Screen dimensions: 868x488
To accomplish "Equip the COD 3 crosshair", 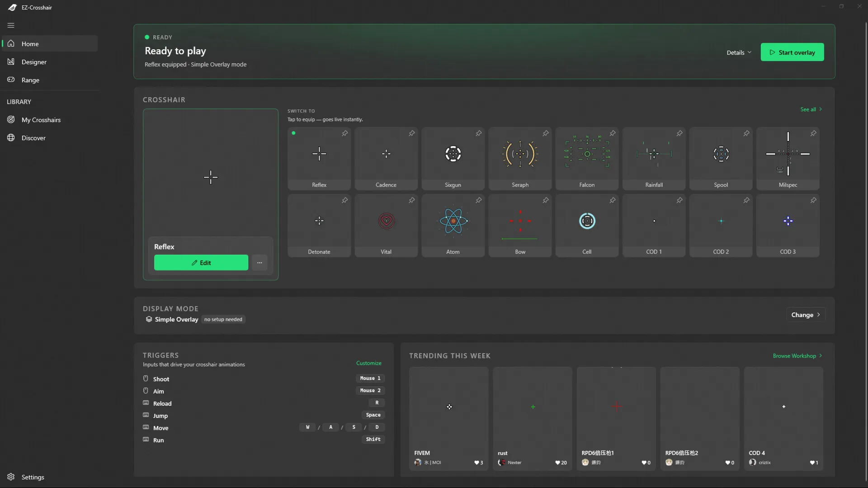I will (x=788, y=225).
